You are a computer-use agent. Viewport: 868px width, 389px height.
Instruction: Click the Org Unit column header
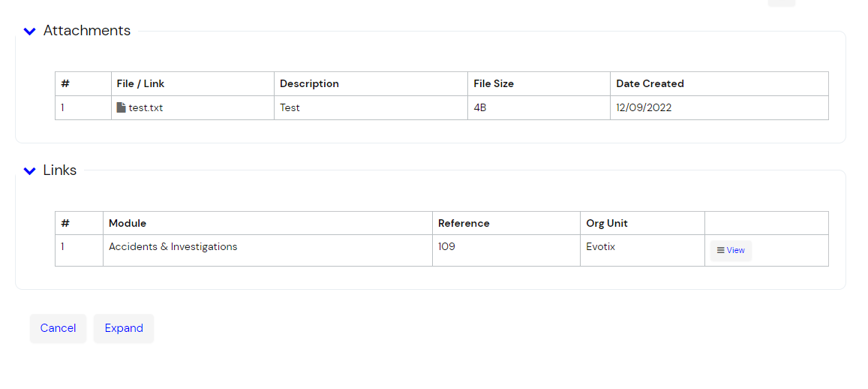click(x=607, y=223)
